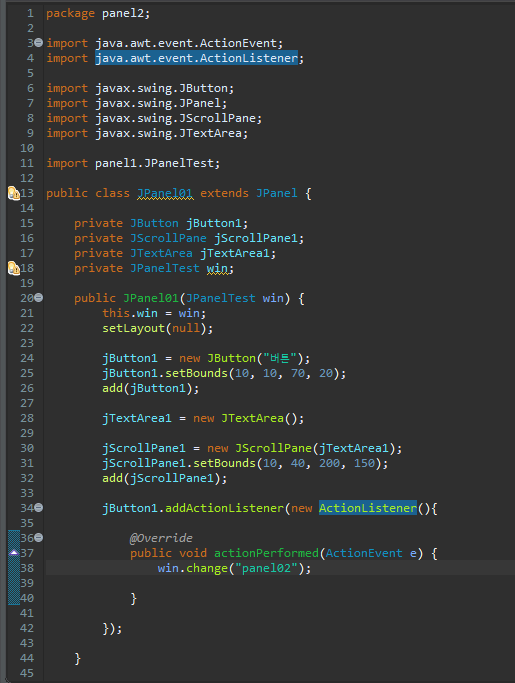Collapse the actionPerformed fold marker at line 36
Screen dimensions: 515x683
[38, 538]
